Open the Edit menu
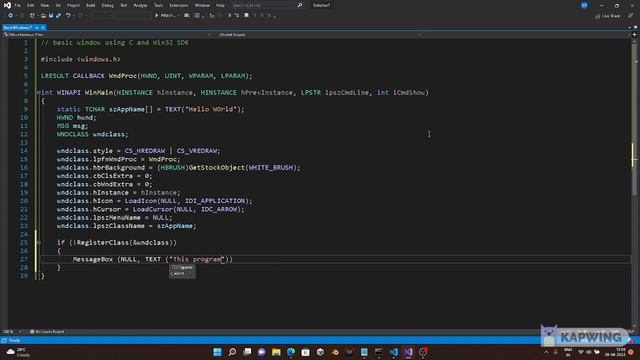Screen dimensions: 640x360 [x=31, y=5]
